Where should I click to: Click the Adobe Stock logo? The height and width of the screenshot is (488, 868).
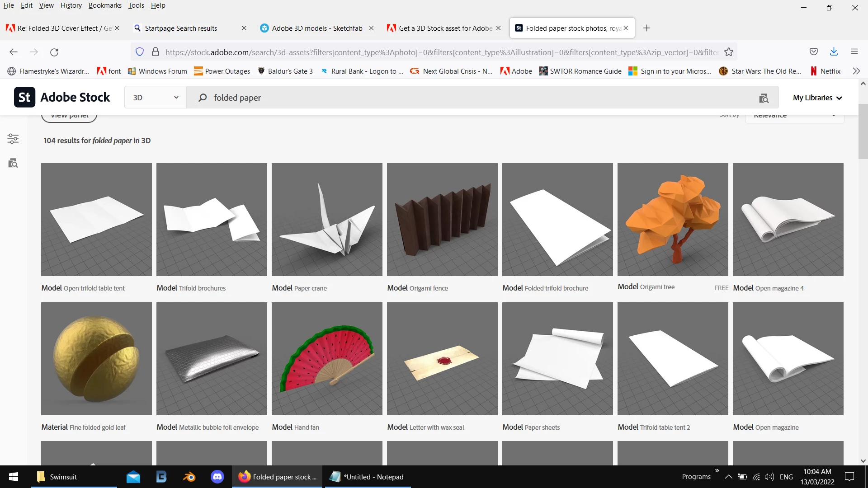click(x=62, y=97)
